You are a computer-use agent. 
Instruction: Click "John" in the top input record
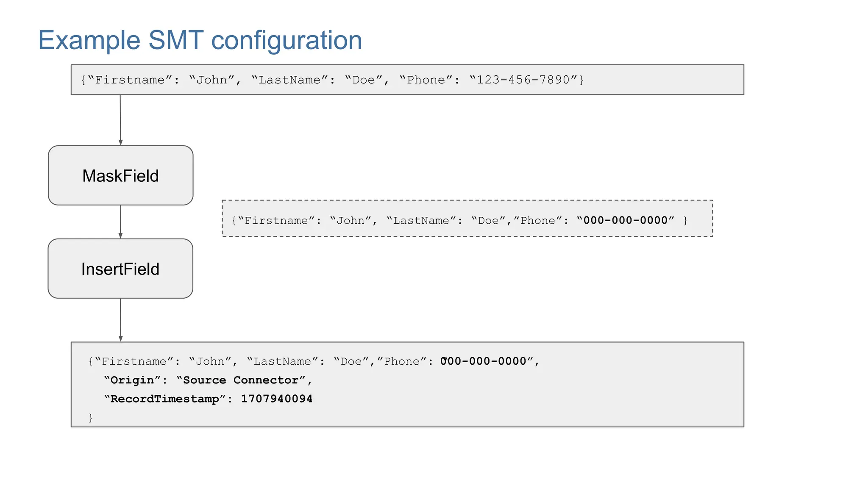coord(212,80)
